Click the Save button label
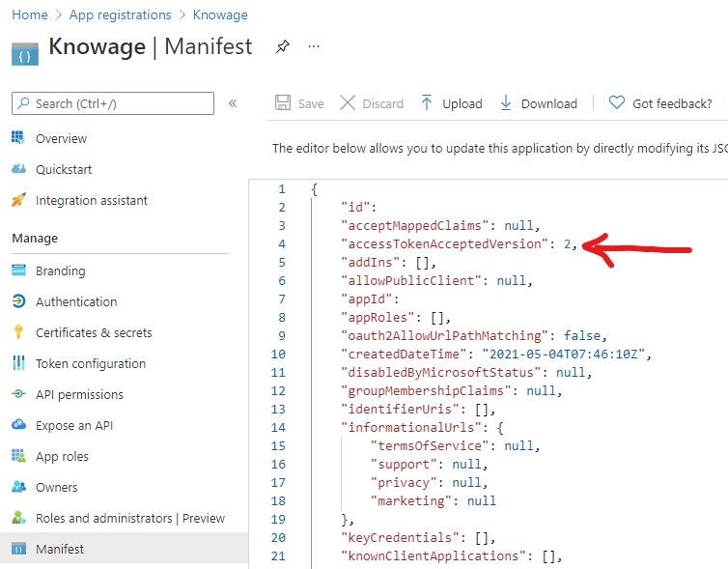 (311, 103)
